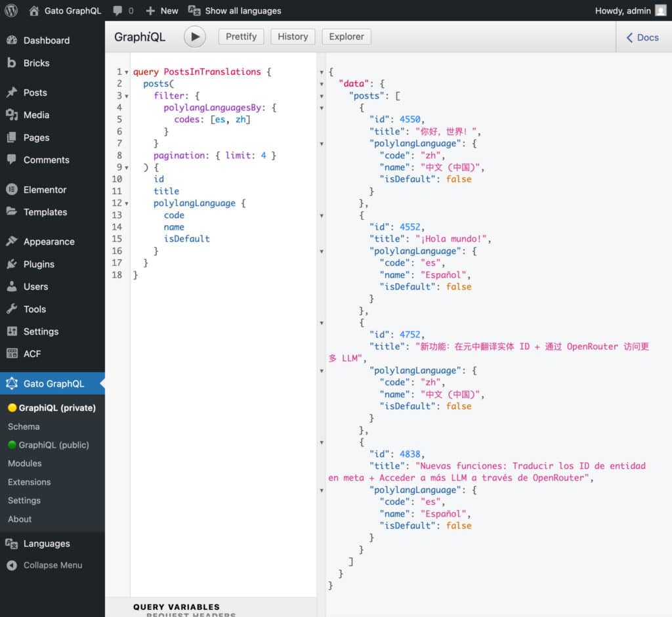Open the Schema submenu item
The height and width of the screenshot is (617, 672).
pyautogui.click(x=24, y=427)
